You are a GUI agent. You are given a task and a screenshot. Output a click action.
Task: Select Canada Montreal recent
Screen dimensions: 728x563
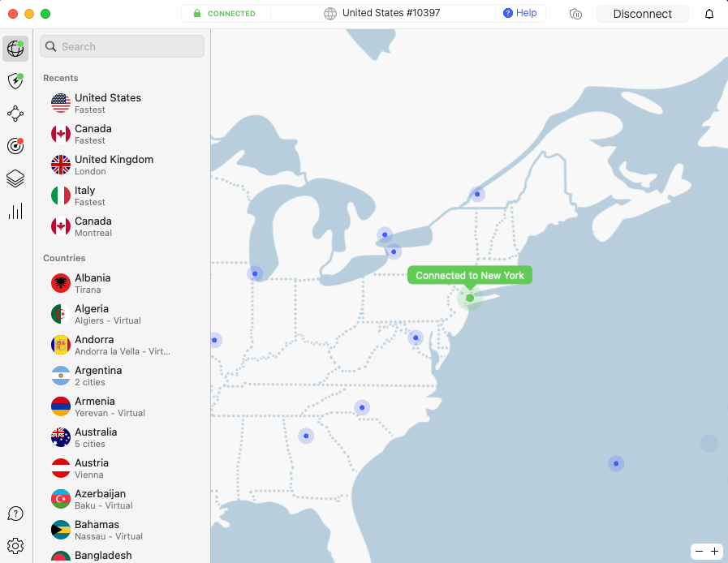coord(123,226)
